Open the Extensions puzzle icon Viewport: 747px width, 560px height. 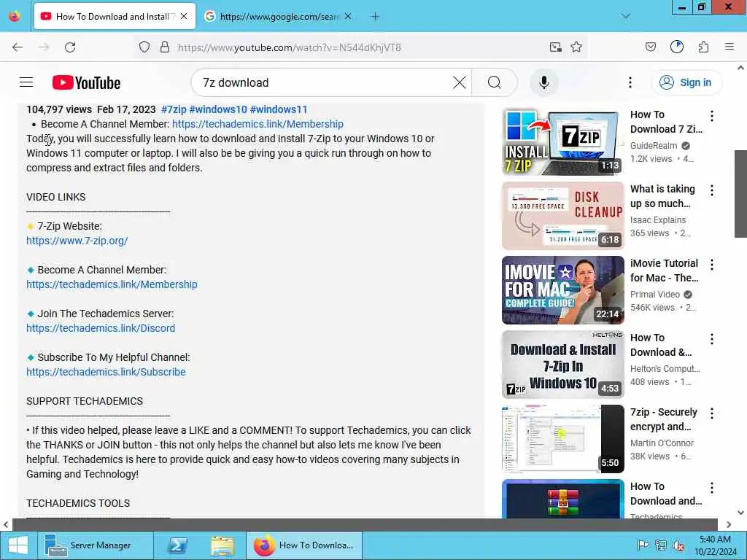[703, 47]
